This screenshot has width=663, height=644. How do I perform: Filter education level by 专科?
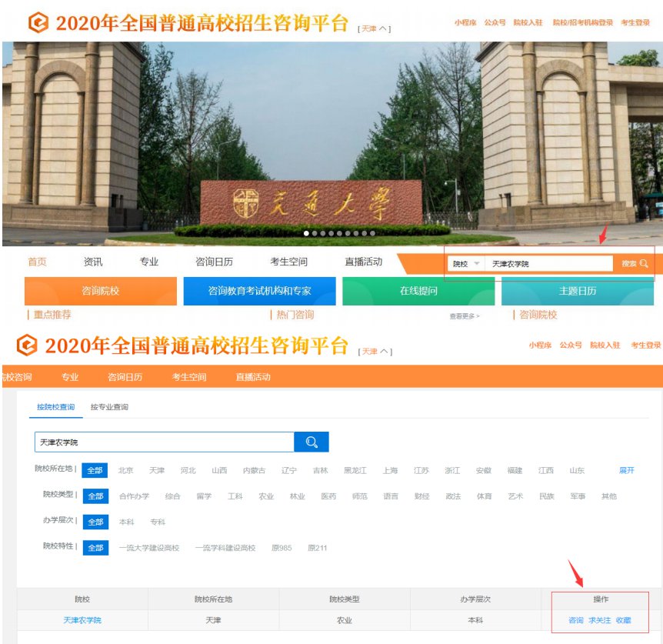point(158,522)
